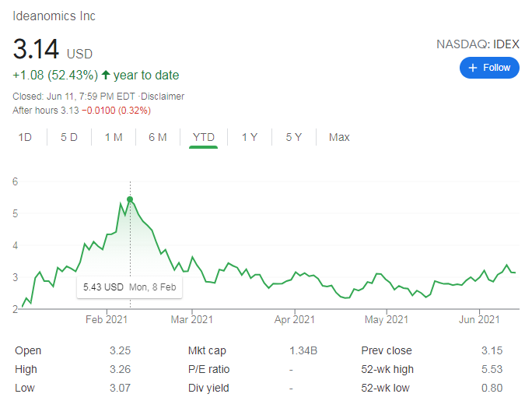Click the 52-wk high value 5.53
Image resolution: width=532 pixels, height=408 pixels.
492,369
